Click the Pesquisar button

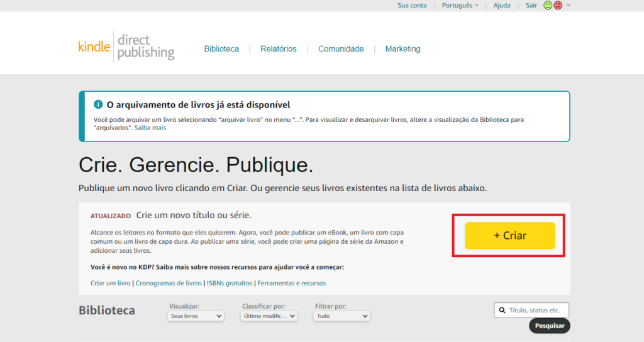pyautogui.click(x=550, y=326)
